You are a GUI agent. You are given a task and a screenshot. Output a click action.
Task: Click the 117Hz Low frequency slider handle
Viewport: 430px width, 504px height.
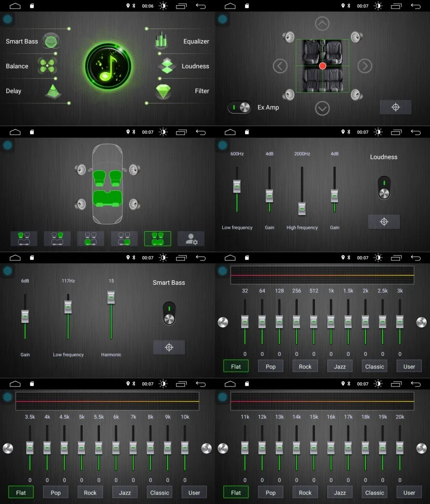point(68,307)
